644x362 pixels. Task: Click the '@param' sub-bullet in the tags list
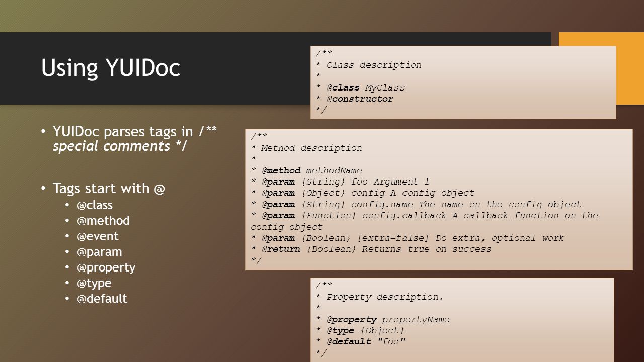point(99,252)
